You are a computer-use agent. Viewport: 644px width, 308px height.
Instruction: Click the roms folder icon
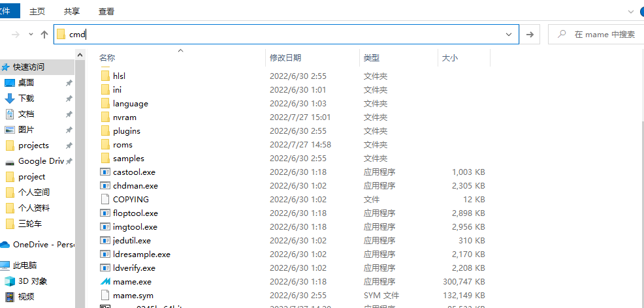pyautogui.click(x=106, y=145)
